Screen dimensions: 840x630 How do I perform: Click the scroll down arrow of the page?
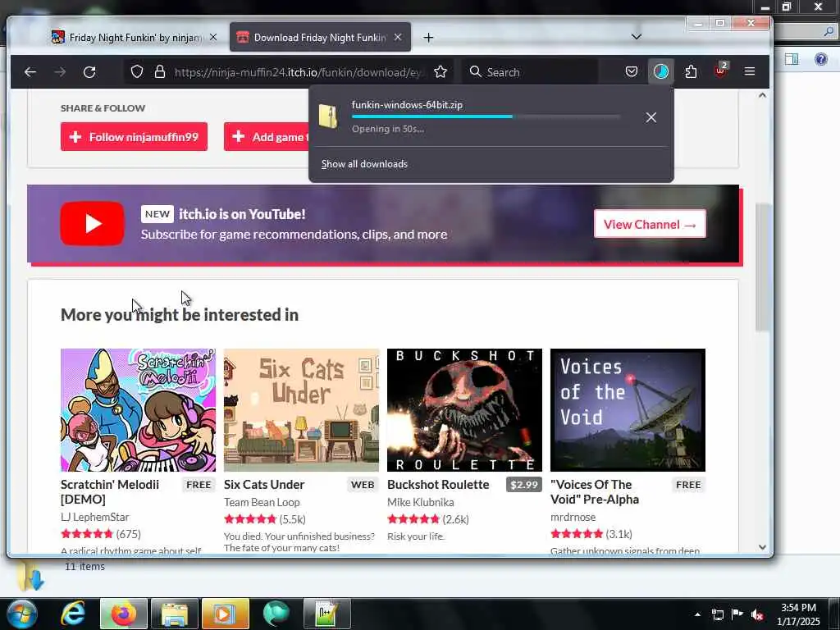tap(762, 547)
